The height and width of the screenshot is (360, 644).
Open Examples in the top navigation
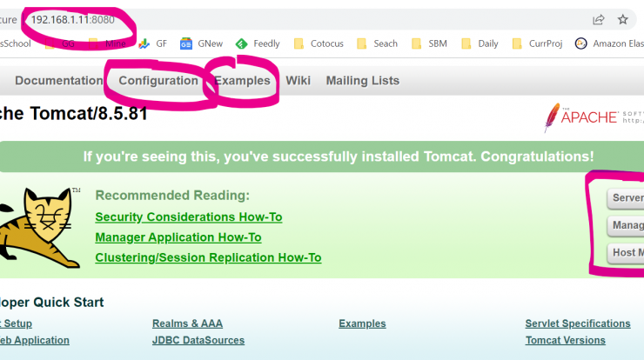click(x=242, y=81)
